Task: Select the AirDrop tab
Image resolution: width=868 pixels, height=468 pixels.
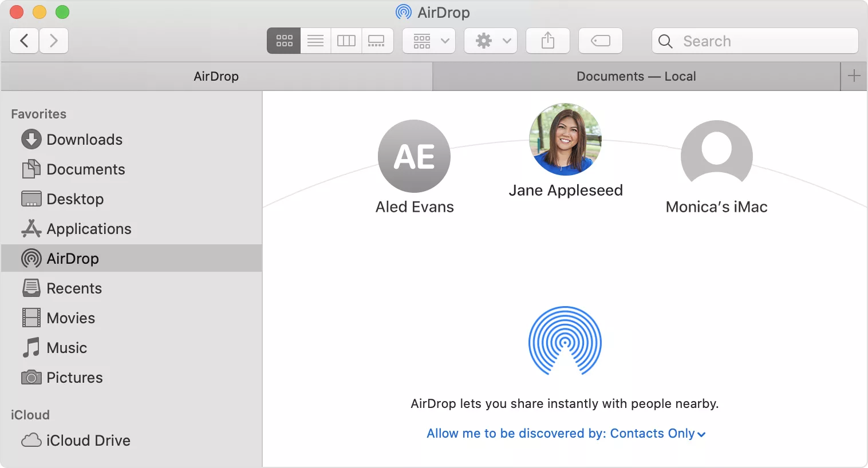Action: click(x=216, y=76)
